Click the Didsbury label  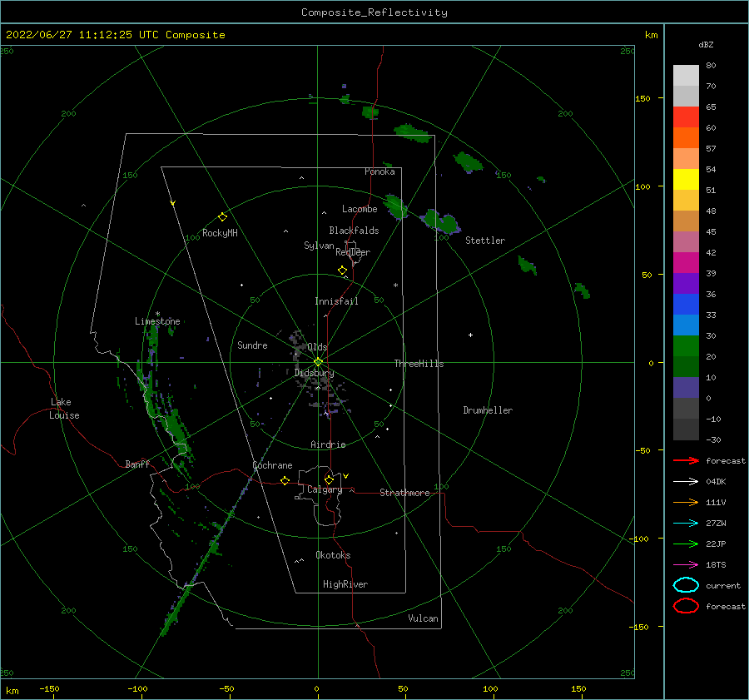pos(314,373)
